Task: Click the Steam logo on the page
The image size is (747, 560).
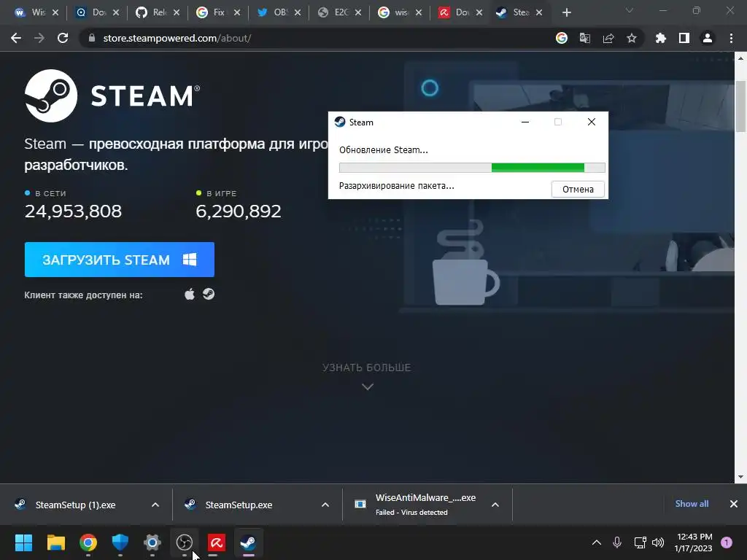Action: pos(112,96)
